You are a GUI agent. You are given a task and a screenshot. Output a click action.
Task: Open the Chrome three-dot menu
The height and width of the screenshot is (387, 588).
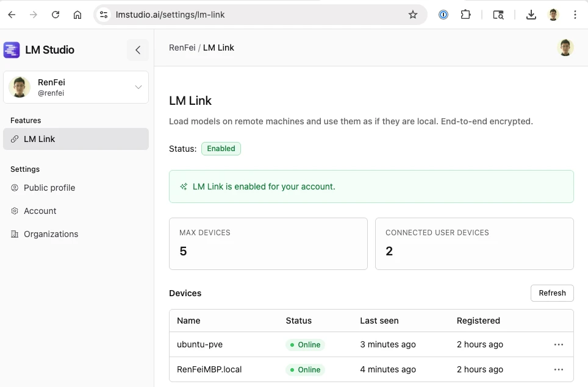coord(575,15)
